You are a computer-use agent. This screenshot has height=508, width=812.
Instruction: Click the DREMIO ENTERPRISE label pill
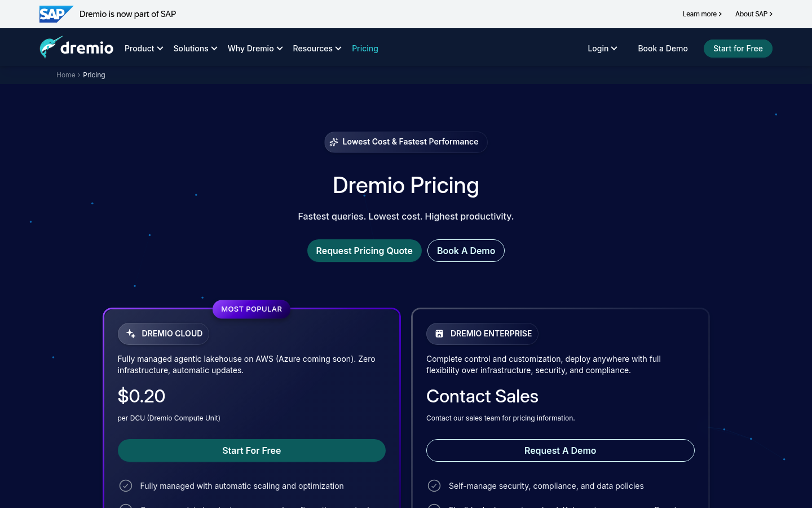click(482, 334)
